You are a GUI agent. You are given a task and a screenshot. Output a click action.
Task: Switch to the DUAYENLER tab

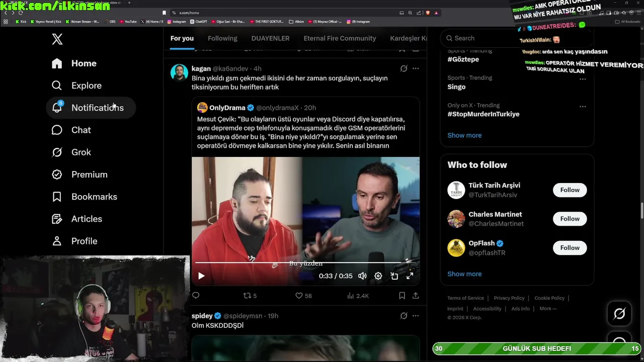click(270, 38)
